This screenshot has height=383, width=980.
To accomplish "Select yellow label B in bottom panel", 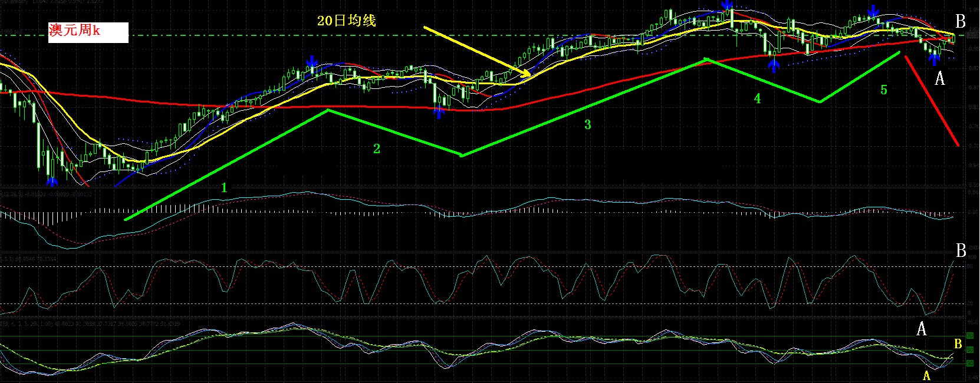I will [958, 344].
